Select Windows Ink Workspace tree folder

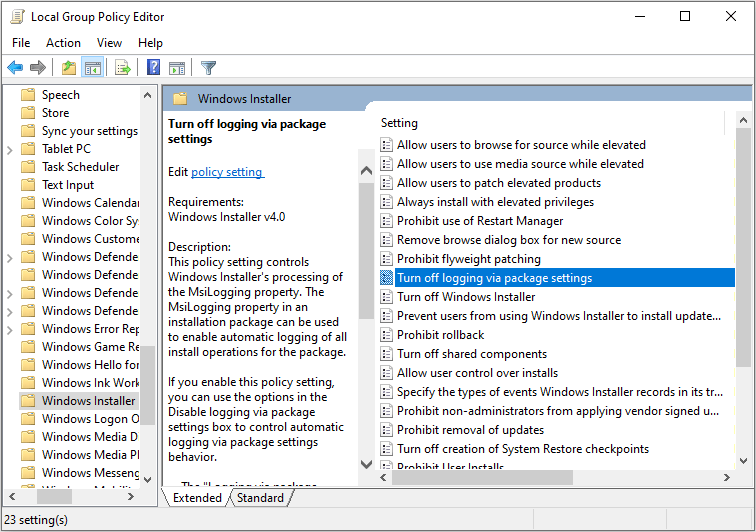[90, 382]
